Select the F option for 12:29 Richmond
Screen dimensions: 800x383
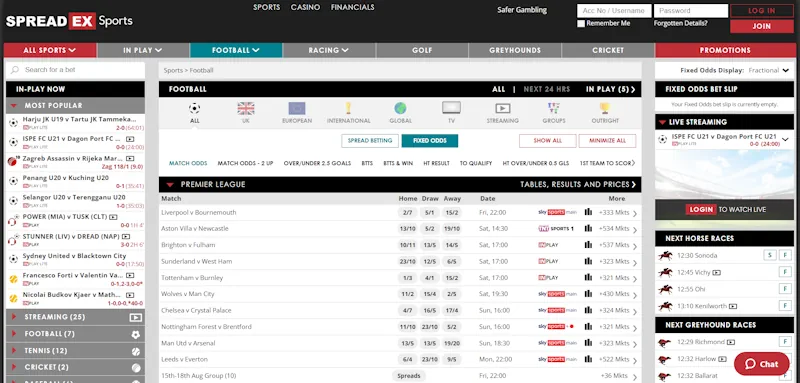pyautogui.click(x=785, y=342)
